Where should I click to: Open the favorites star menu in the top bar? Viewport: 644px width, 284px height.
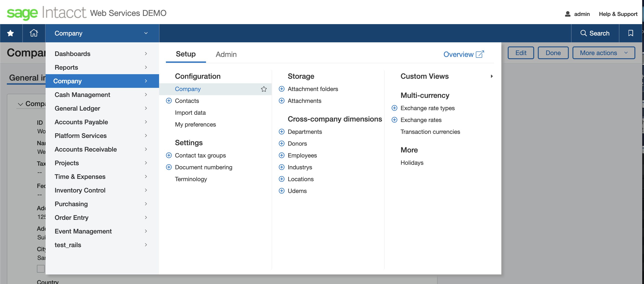(x=10, y=33)
